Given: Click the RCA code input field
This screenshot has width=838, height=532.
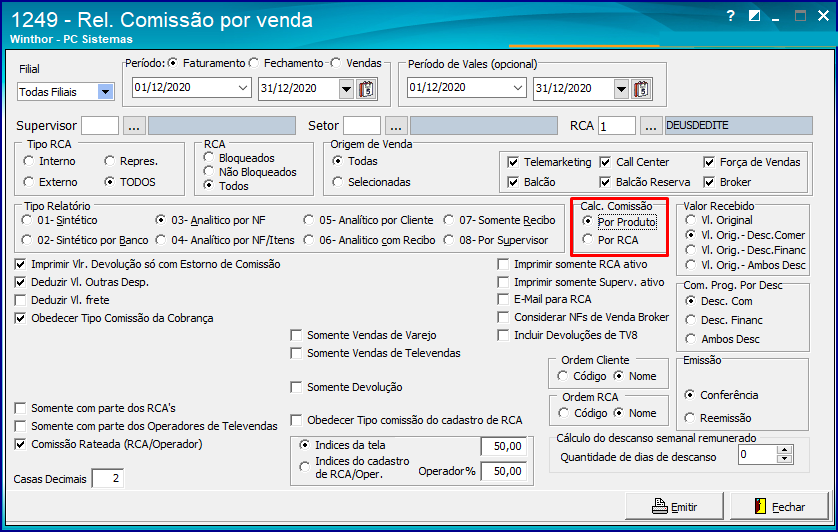Looking at the screenshot, I should [617, 126].
